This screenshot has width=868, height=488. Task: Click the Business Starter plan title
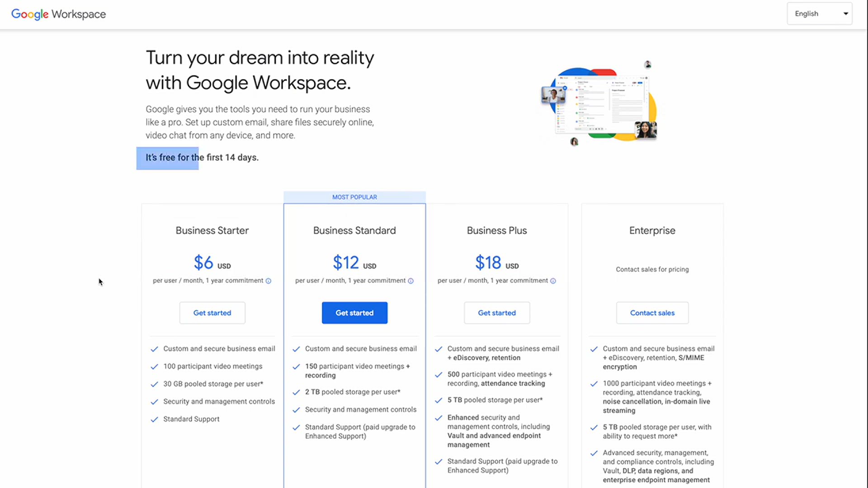pyautogui.click(x=212, y=230)
